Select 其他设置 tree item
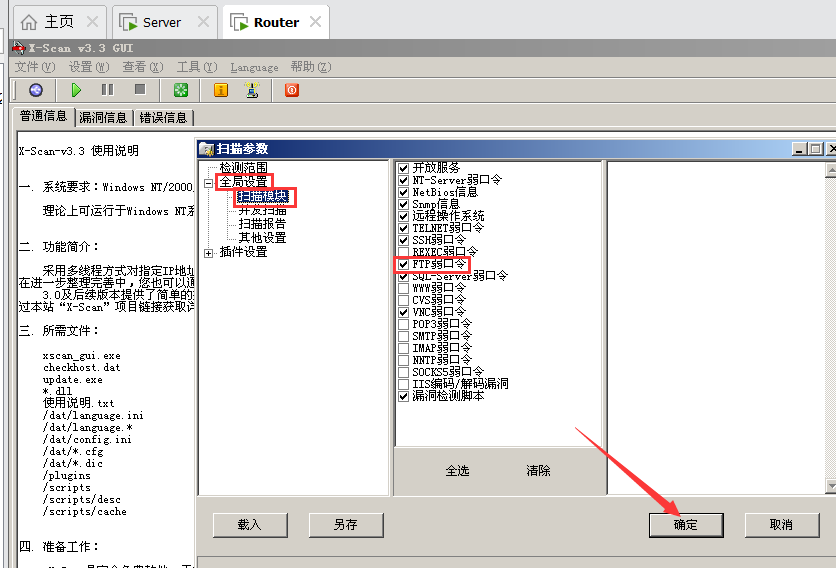This screenshot has height=568, width=836. pyautogui.click(x=262, y=238)
